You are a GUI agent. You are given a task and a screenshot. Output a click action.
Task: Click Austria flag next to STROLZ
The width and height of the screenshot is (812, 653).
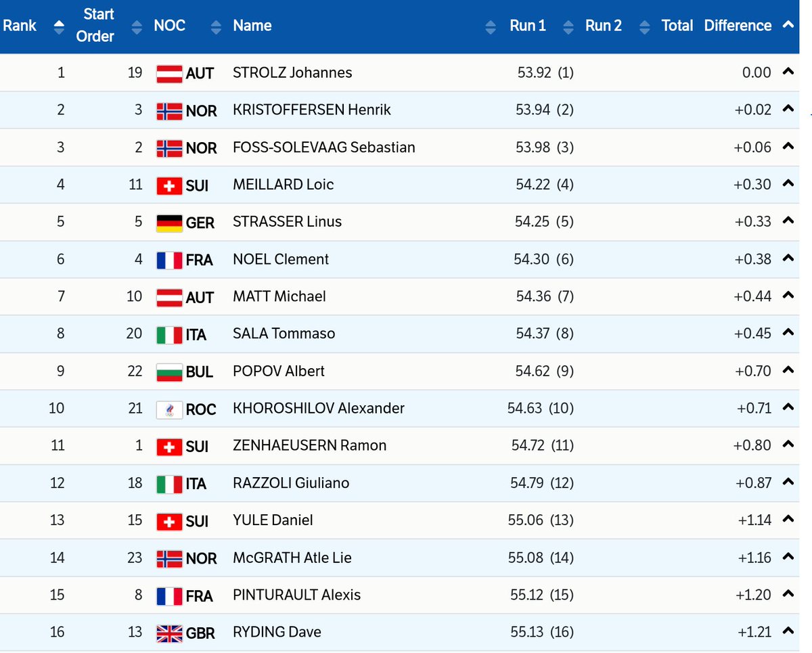pyautogui.click(x=169, y=74)
